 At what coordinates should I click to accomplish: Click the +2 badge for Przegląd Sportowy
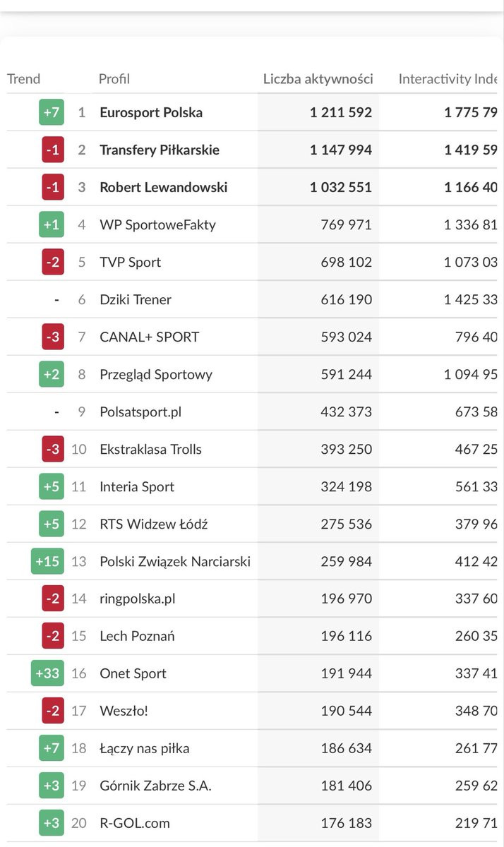coord(52,374)
